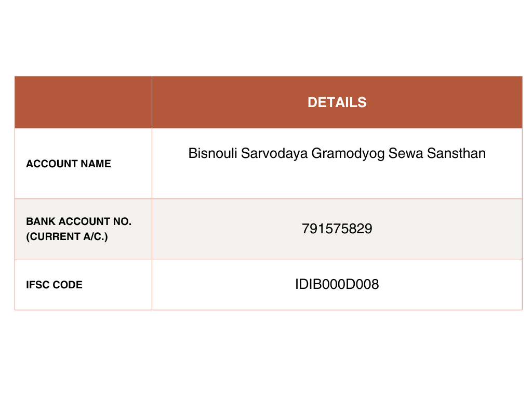Click the empty top-left header cell
This screenshot has height=399, width=532.
click(83, 102)
